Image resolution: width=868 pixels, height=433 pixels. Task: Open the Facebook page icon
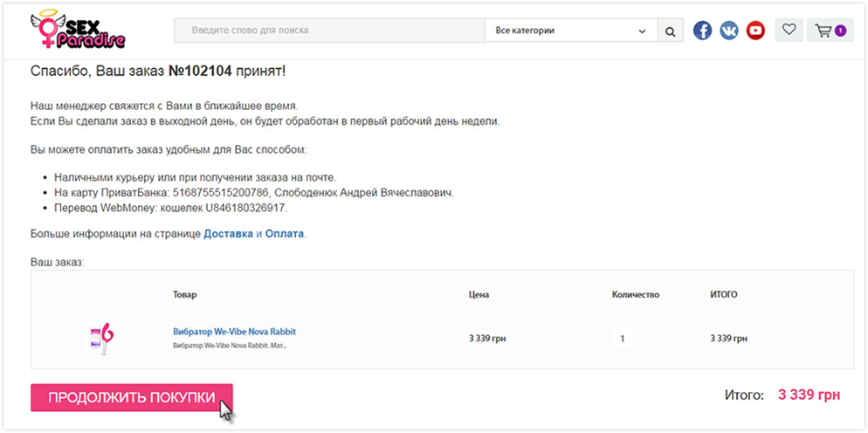702,31
